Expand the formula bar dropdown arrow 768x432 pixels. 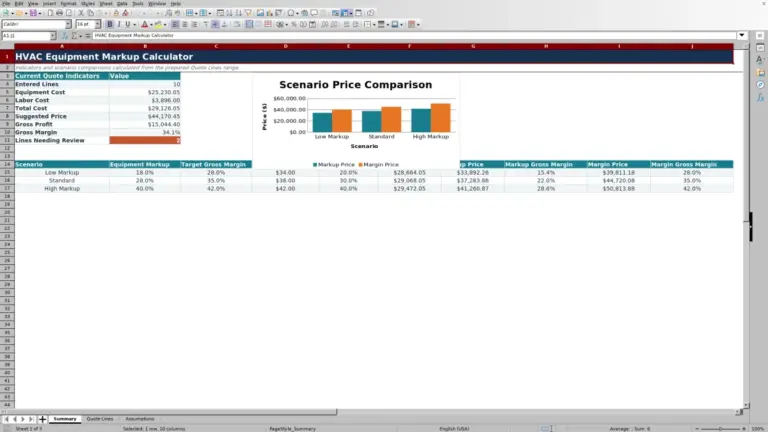tap(742, 35)
